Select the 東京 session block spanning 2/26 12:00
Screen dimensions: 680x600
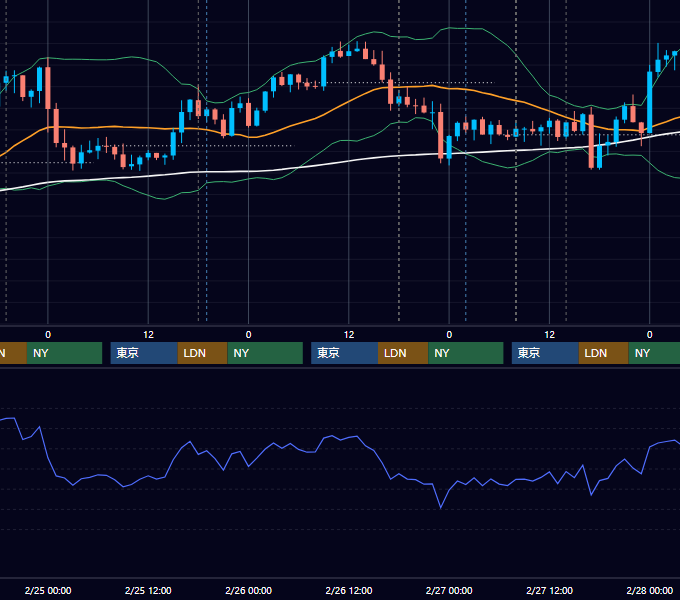[345, 353]
